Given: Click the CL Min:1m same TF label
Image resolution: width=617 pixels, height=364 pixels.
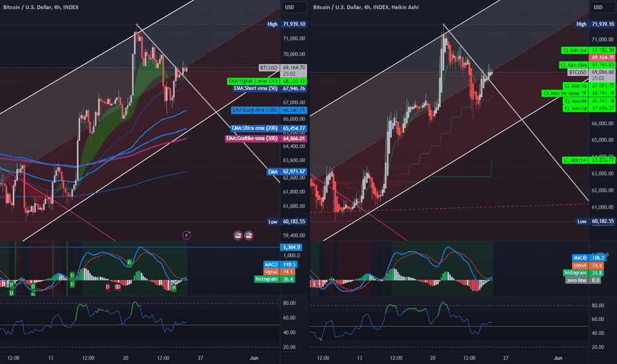Looking at the screenshot, I should click(x=579, y=93).
